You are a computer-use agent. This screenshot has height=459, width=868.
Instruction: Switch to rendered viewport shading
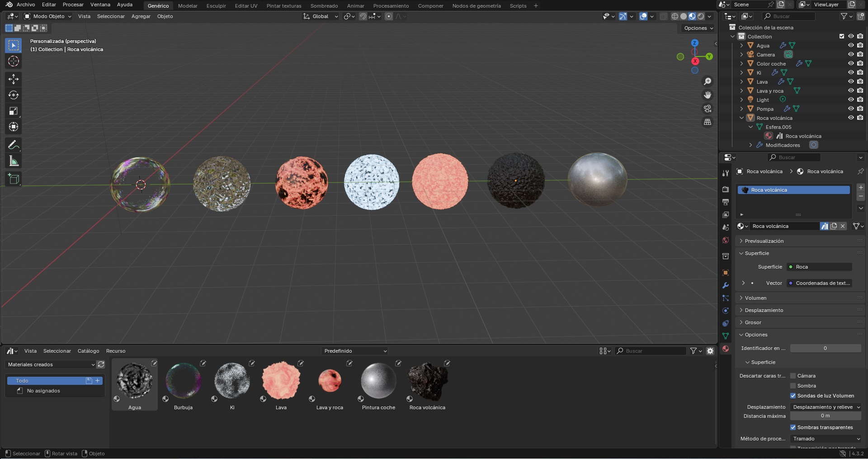[x=701, y=16]
